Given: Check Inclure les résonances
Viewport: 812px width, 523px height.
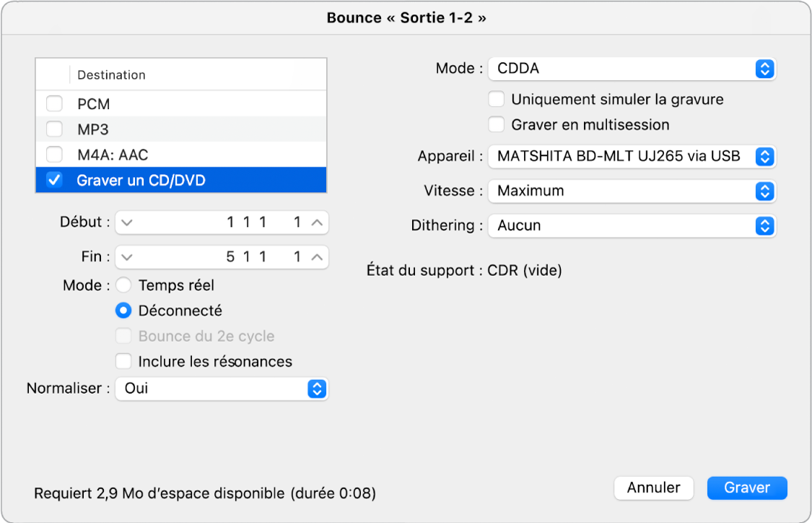Looking at the screenshot, I should (123, 361).
